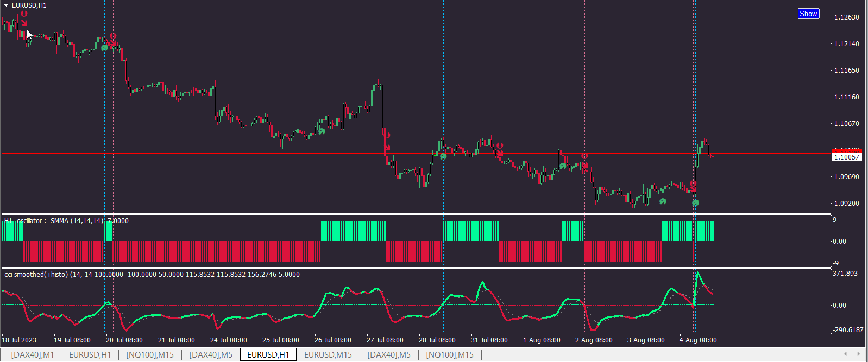The image size is (868, 362).
Task: Click the 21 Jul 08:00 time label
Action: coord(177,340)
